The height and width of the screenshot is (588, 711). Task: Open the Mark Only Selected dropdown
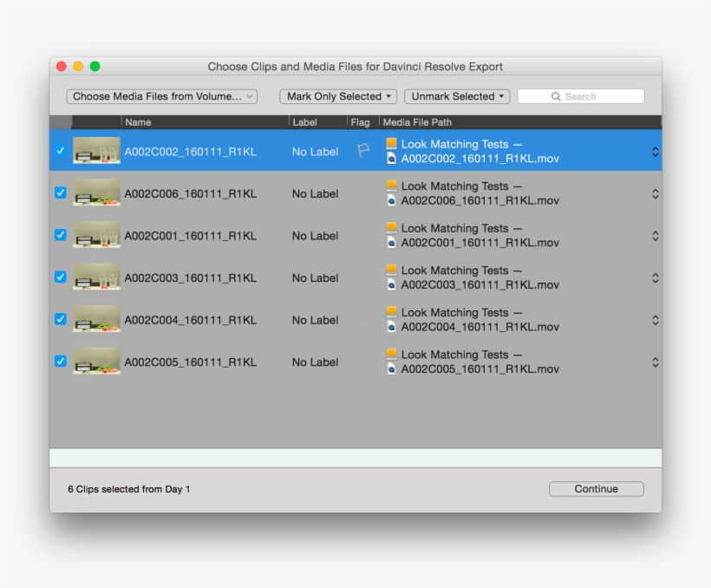pos(337,96)
